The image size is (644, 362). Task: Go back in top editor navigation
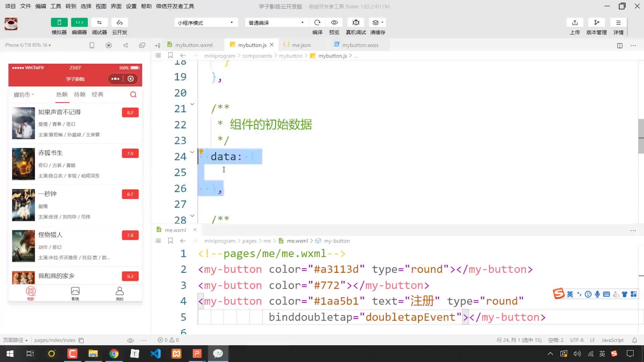coord(183,56)
